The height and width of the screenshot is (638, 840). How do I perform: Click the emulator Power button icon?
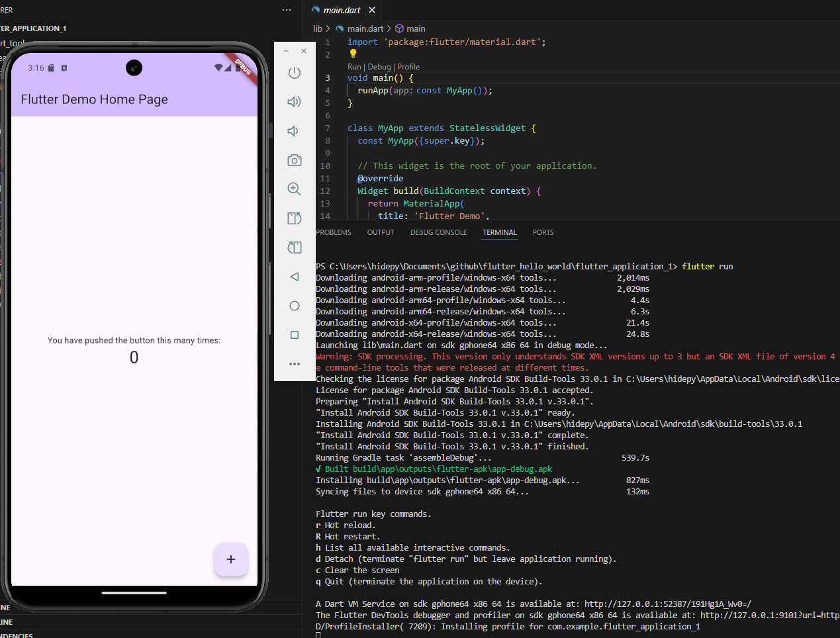(295, 73)
